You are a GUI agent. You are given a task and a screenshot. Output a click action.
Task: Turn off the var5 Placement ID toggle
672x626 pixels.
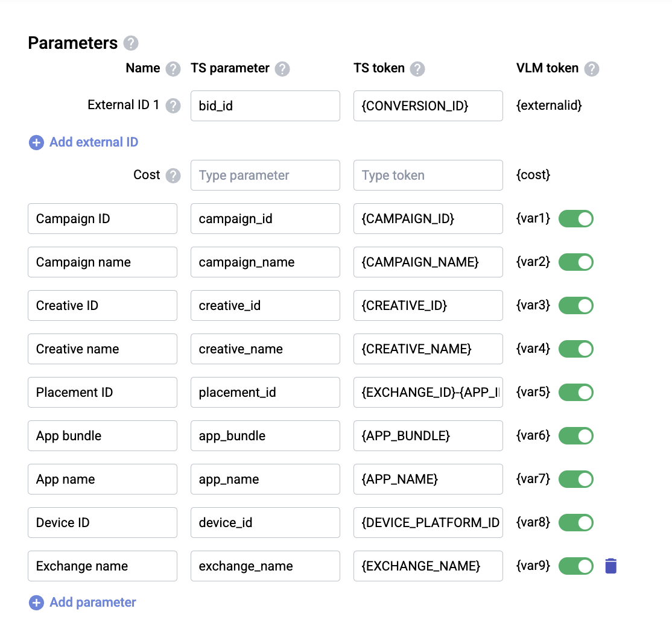(x=576, y=393)
